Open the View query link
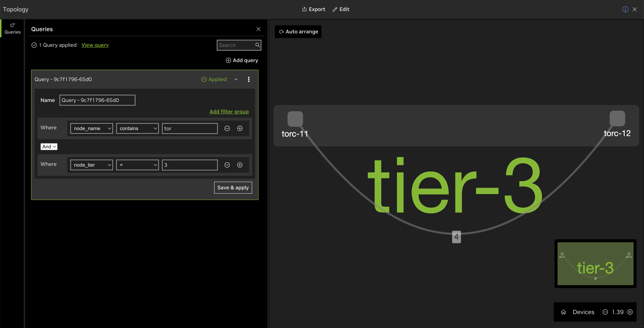 pyautogui.click(x=95, y=45)
